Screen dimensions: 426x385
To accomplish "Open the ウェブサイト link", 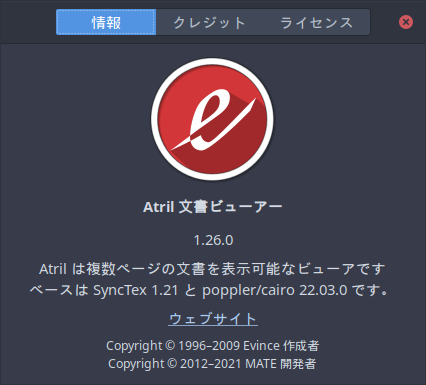I will point(213,318).
